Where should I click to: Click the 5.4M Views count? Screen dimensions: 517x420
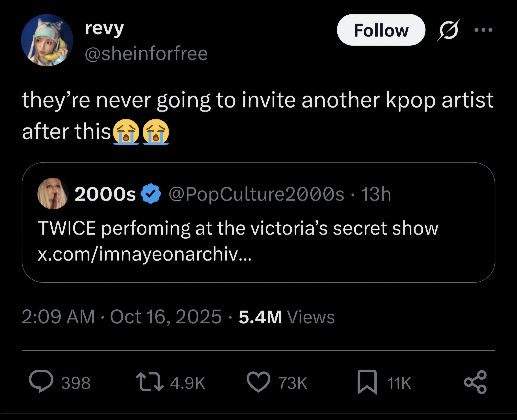click(x=287, y=317)
